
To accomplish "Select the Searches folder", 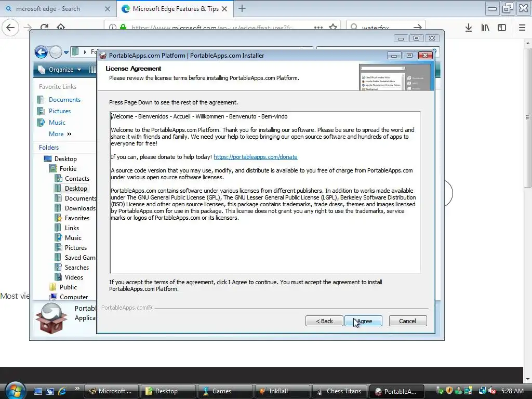I will 77,267.
